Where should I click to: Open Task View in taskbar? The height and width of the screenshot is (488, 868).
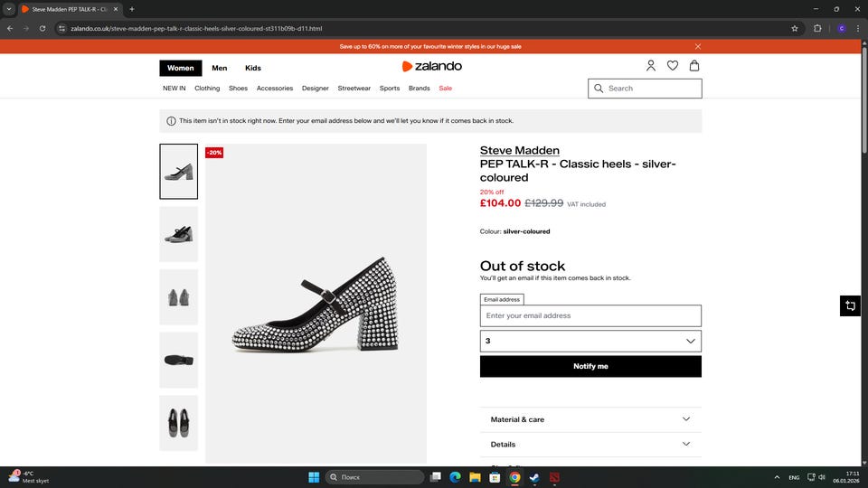pos(436,477)
